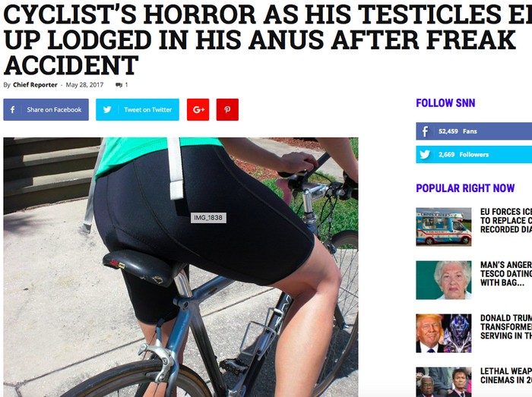532x397 pixels.
Task: Follow SNN on Facebook fans bar
Action: click(474, 131)
